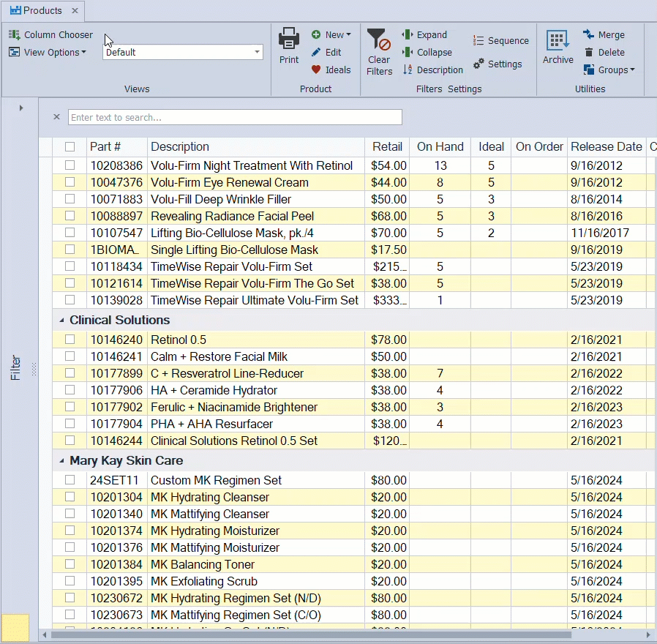657x644 pixels.
Task: Open the Groups dropdown
Action: [609, 70]
